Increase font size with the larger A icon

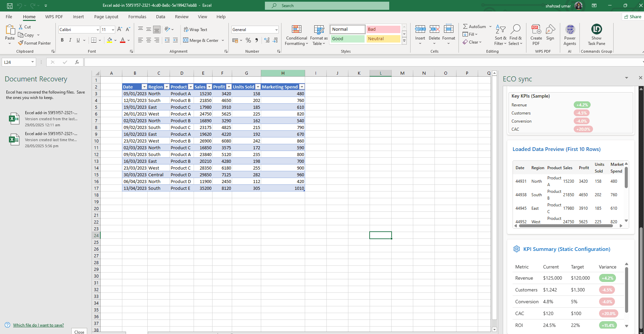click(120, 29)
